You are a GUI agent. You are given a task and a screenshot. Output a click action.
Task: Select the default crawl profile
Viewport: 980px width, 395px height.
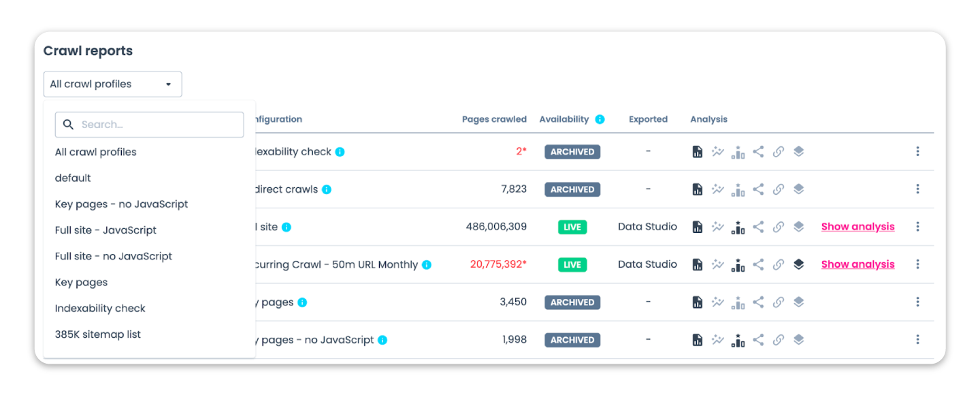[72, 178]
